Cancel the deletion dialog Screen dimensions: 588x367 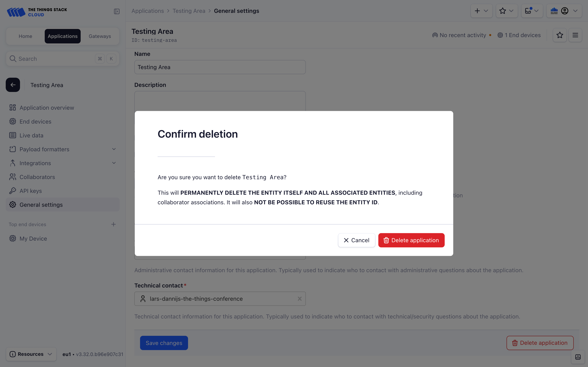tap(356, 240)
